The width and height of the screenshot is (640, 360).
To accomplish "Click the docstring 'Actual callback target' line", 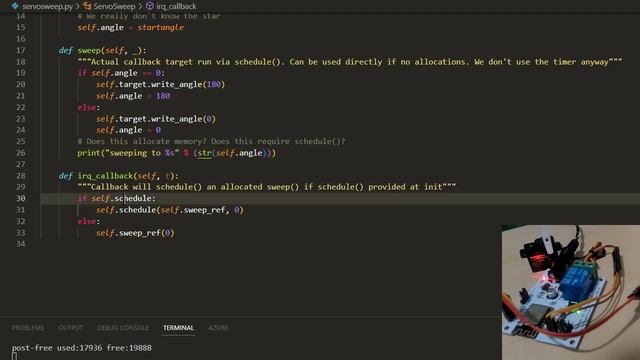I will [x=350, y=62].
